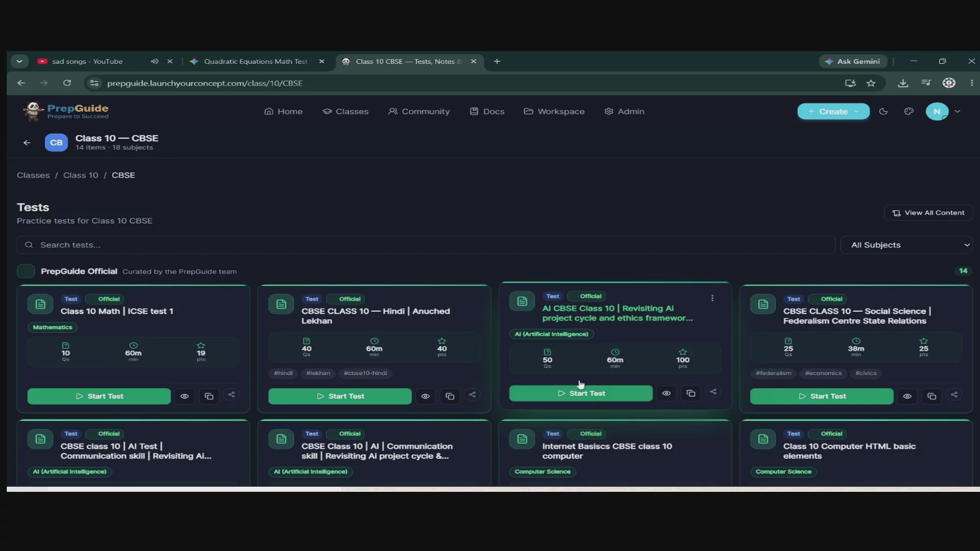980x551 pixels.
Task: Preview Class 10 Math ICSE test eye icon
Action: pos(185,396)
